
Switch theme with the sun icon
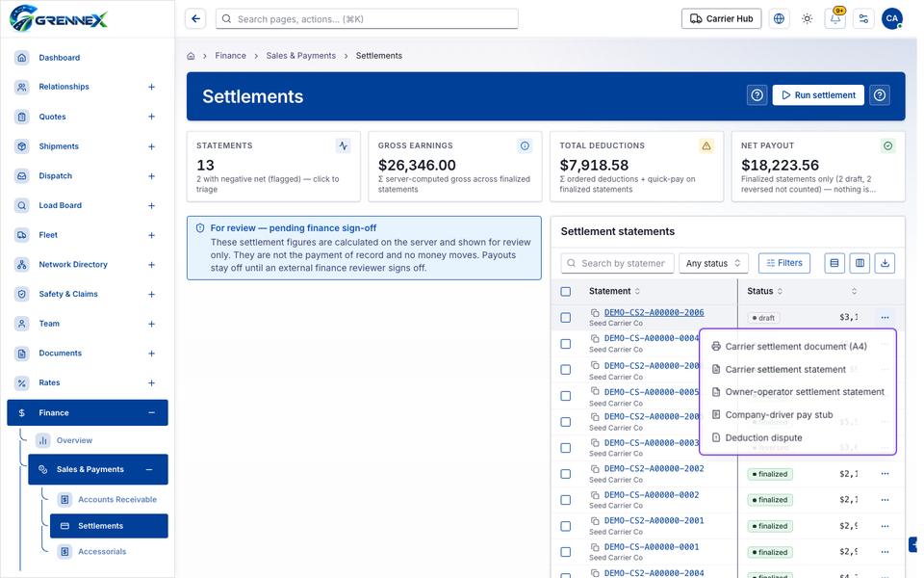tap(807, 19)
